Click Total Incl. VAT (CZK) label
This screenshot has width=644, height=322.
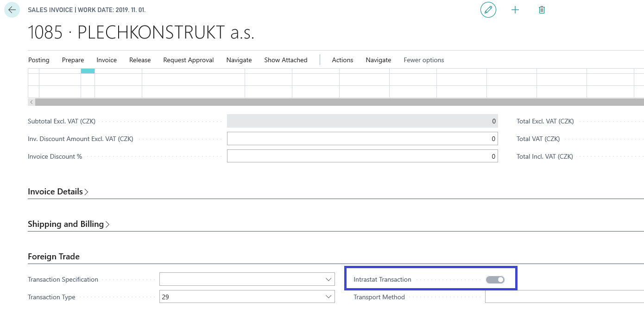pyautogui.click(x=545, y=156)
